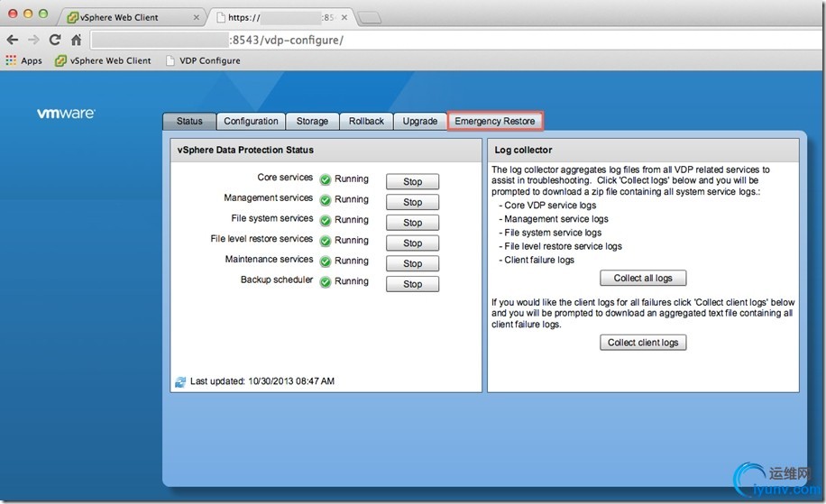Stop Core services
This screenshot has height=504, width=826.
tap(412, 182)
